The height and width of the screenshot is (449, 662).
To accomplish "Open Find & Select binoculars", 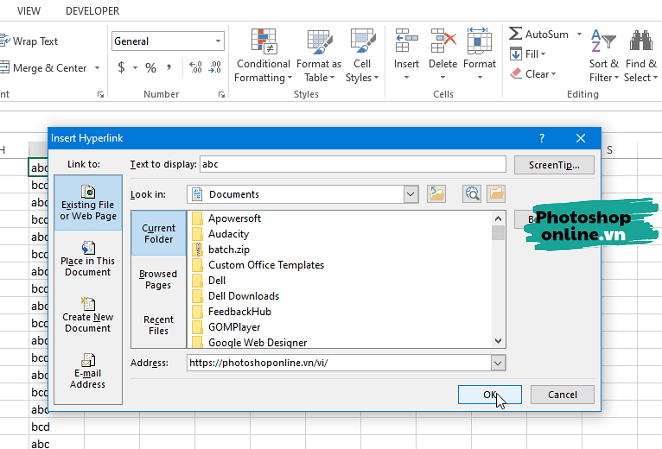I will click(x=641, y=55).
